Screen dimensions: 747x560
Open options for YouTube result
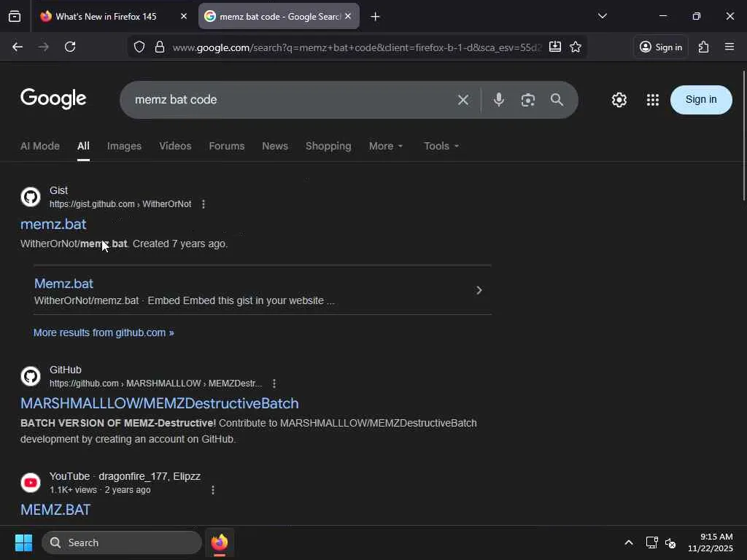(x=213, y=490)
